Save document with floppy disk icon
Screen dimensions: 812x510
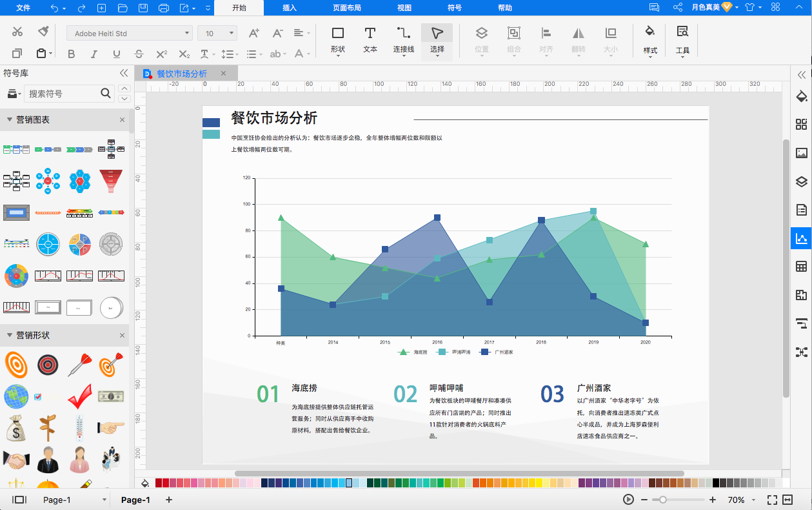click(143, 8)
